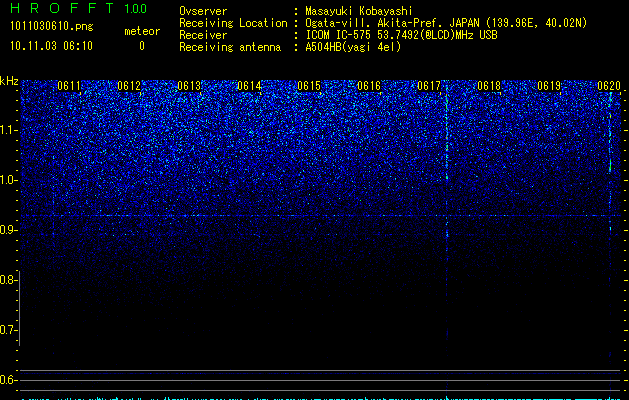Select the 0617 time marker
Screen dimensions: 629x400
coord(429,86)
